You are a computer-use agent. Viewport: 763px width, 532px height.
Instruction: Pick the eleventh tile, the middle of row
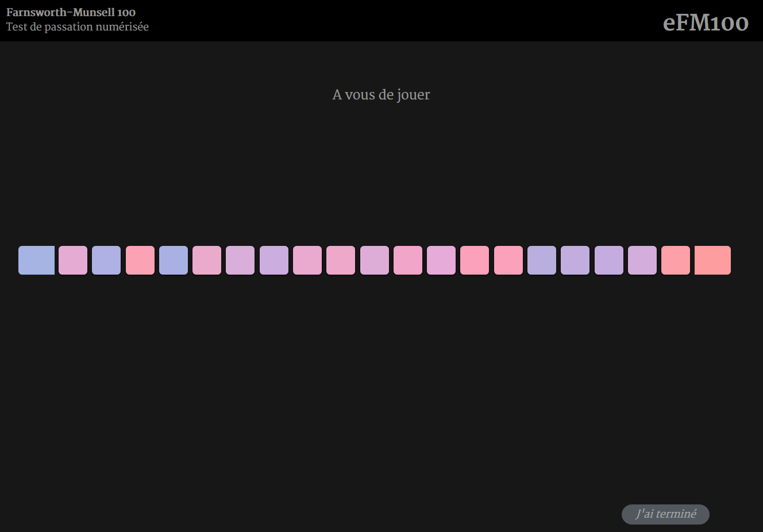[x=375, y=260]
